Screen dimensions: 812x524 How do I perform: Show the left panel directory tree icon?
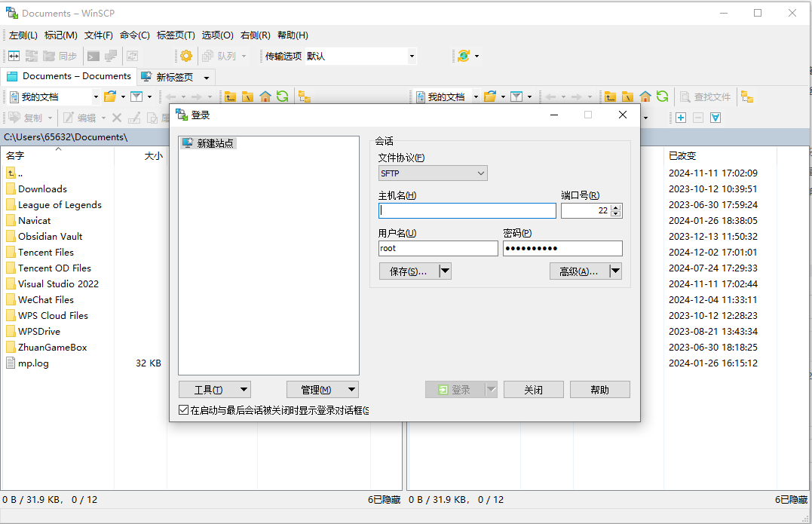(x=305, y=97)
